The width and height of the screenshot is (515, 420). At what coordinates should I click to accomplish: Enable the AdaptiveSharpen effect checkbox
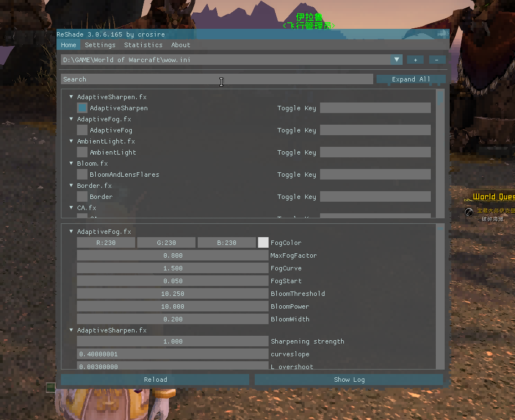82,108
